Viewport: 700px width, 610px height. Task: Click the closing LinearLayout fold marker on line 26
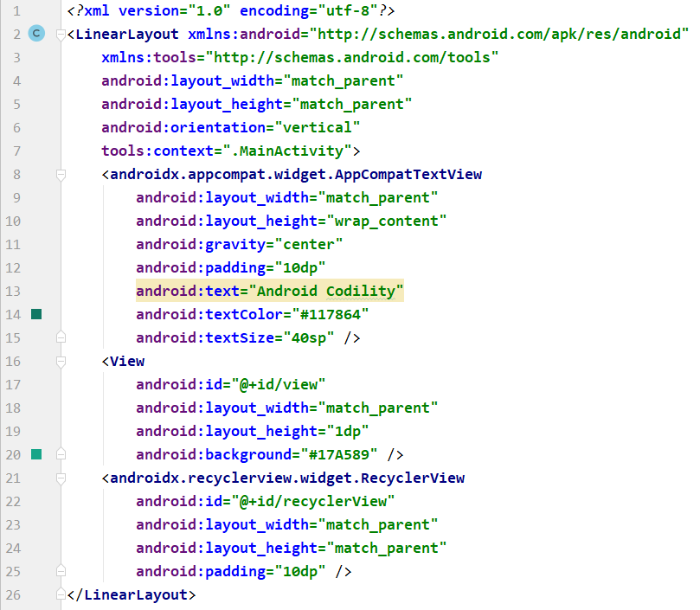61,594
